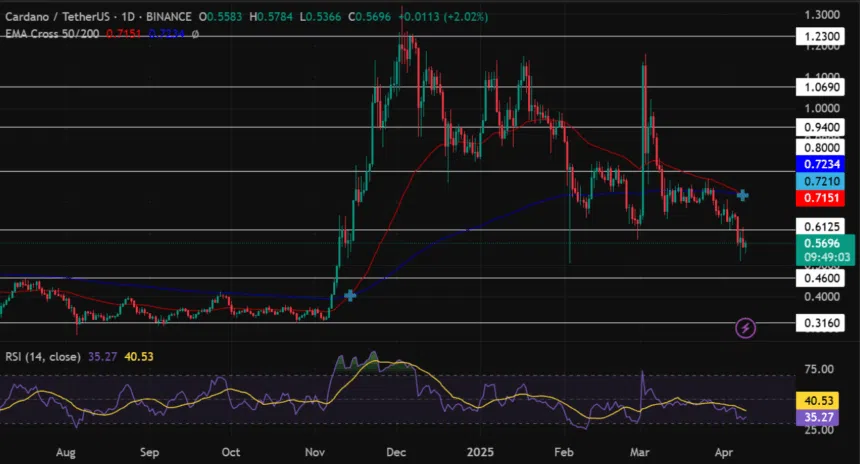Click the purple lightning bolt events icon

pyautogui.click(x=745, y=328)
